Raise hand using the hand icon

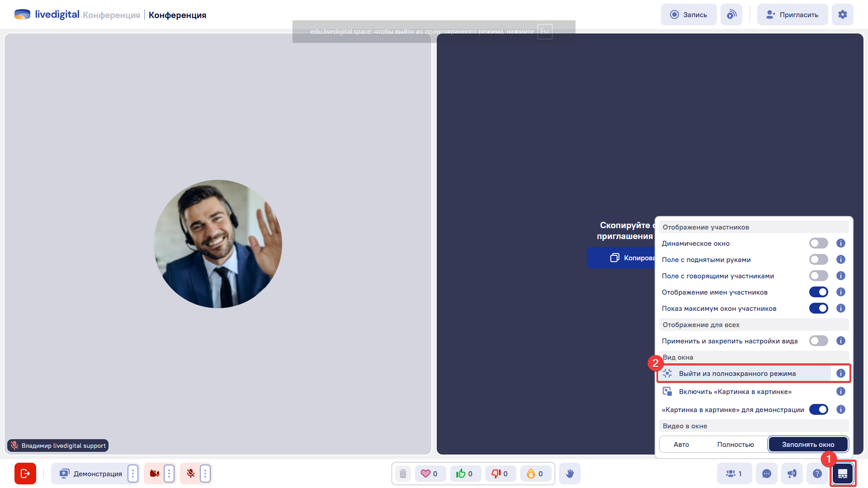click(x=570, y=474)
